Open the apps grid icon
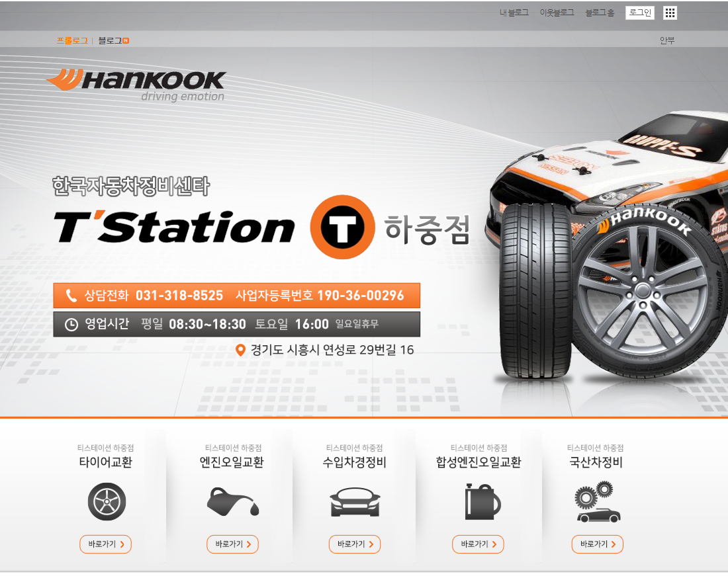The width and height of the screenshot is (728, 578). click(670, 13)
